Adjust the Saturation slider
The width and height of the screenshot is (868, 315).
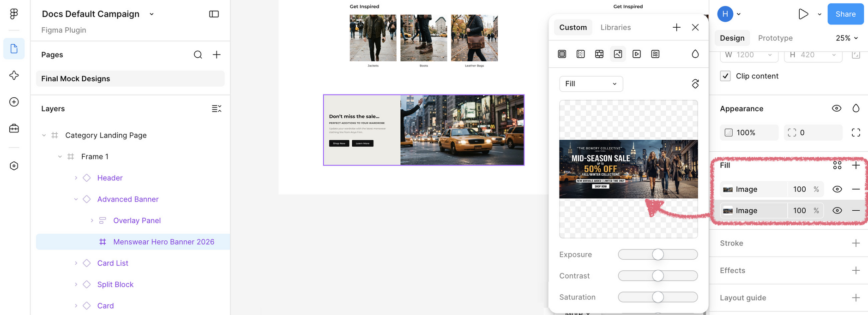658,297
